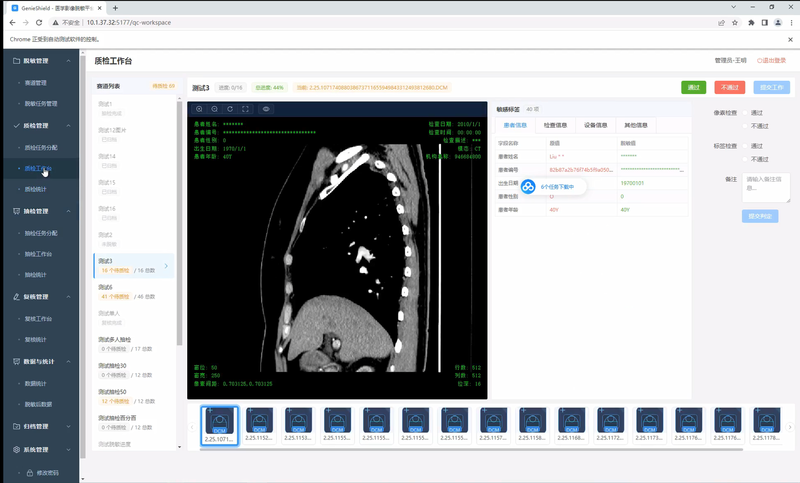This screenshot has height=483, width=800.
Task: Select the thumbnail labeled 2.25.1168
Action: (571, 425)
